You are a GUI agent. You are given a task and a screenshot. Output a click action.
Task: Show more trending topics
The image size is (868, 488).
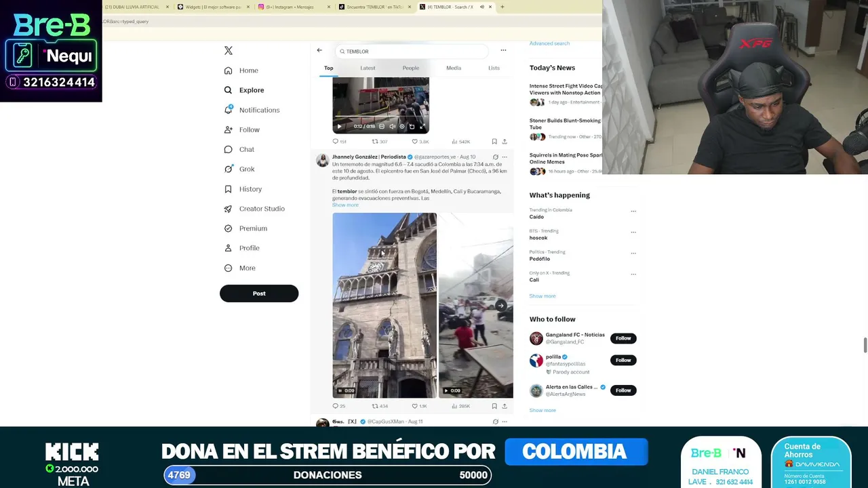[542, 296]
